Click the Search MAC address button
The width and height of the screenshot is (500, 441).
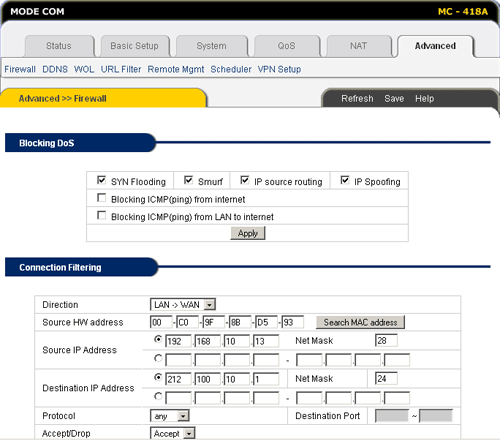(360, 322)
